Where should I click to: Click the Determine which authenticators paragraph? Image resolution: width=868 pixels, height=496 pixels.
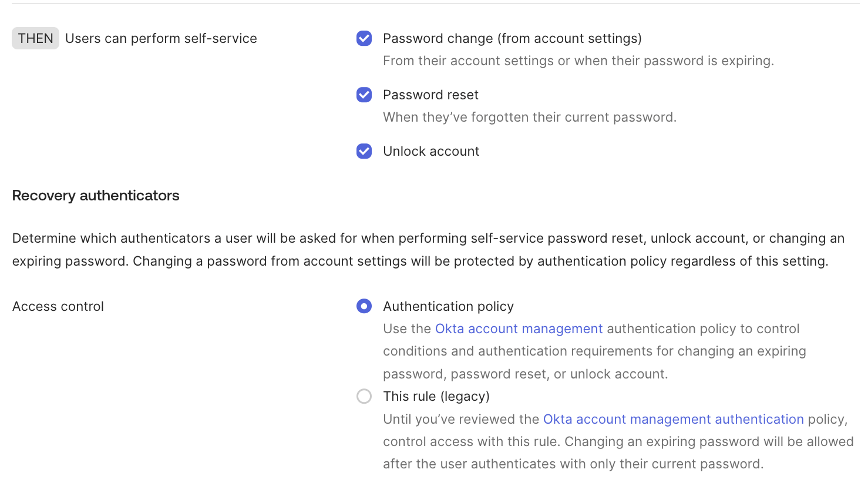[428, 250]
